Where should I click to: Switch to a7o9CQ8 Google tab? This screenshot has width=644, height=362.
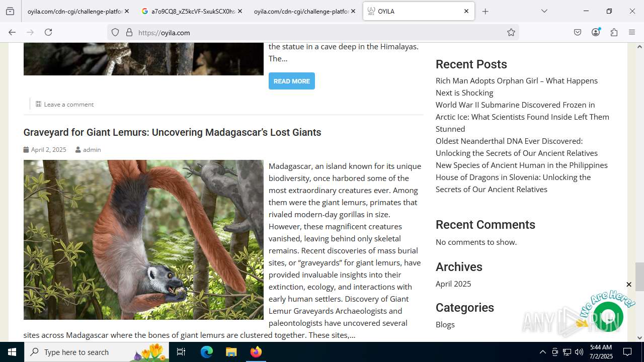[x=193, y=11]
